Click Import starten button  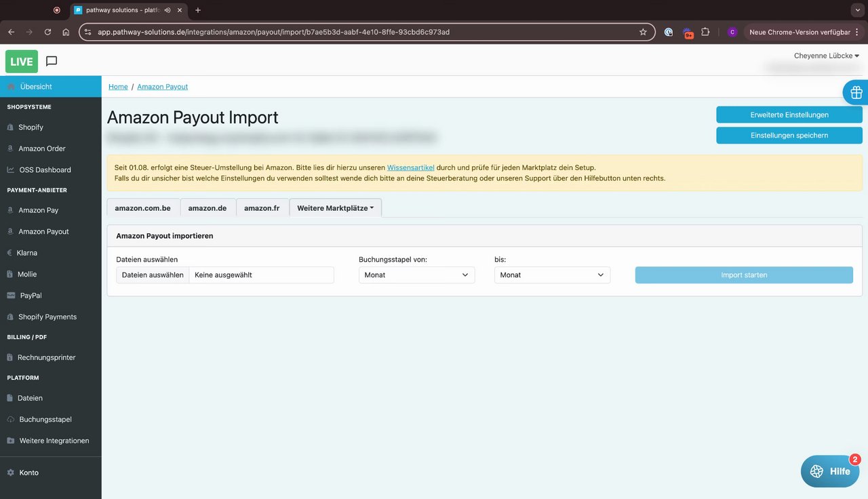(744, 275)
